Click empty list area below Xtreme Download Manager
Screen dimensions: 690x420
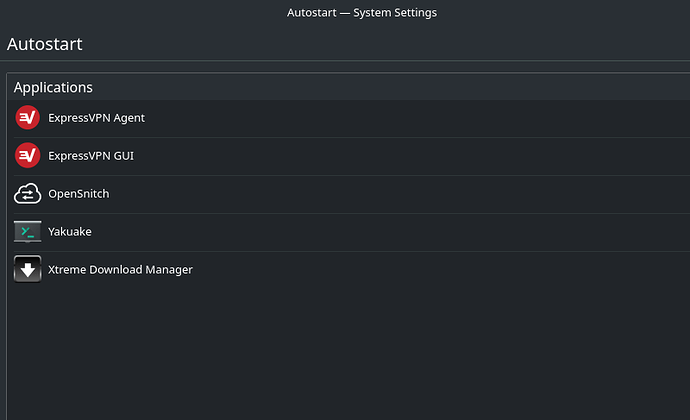(x=349, y=352)
